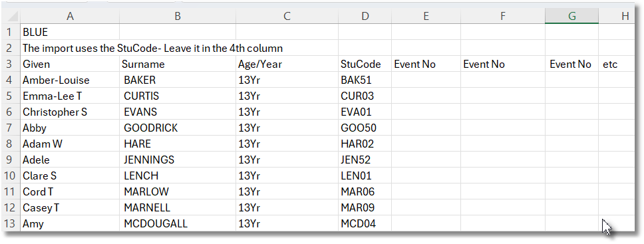Select the BAKER surname cell
This screenshot has width=644, height=244.
[x=178, y=80]
